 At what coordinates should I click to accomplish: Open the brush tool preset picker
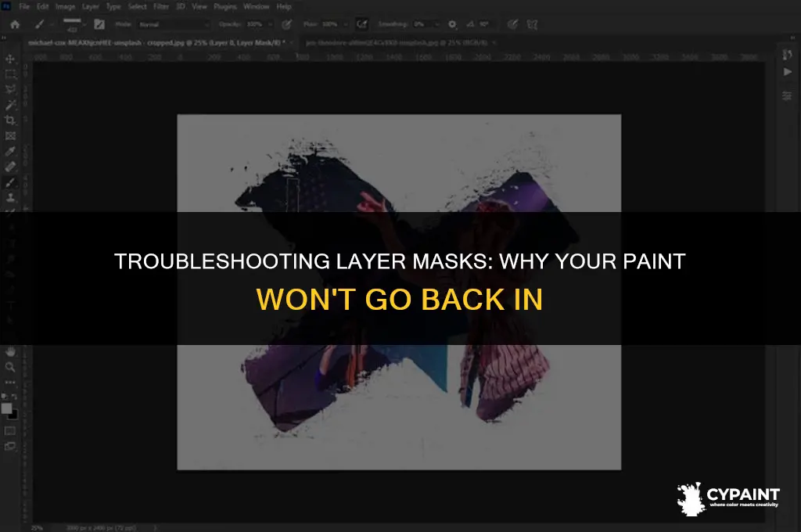(39, 24)
